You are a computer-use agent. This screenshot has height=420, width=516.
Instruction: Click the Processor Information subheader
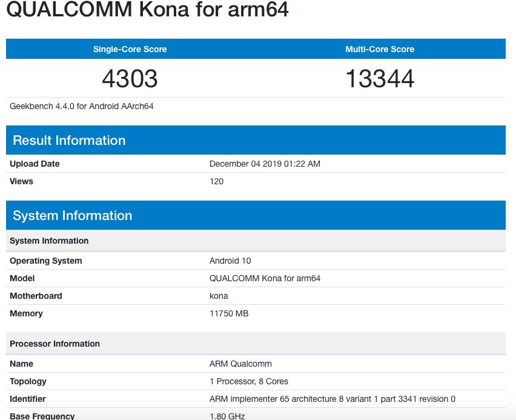click(x=256, y=344)
